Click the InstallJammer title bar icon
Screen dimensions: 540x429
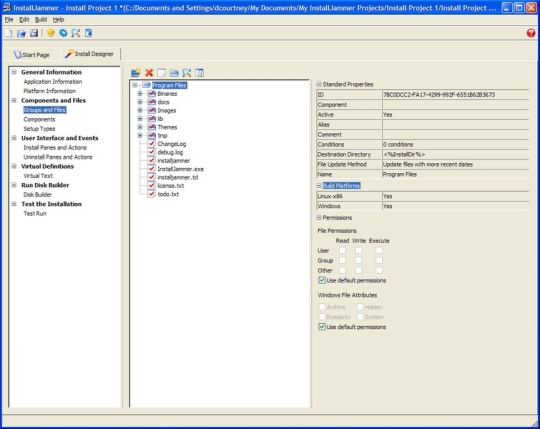(7, 7)
